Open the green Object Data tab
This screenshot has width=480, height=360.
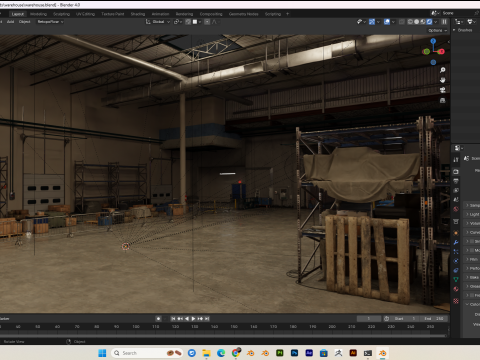tap(456, 279)
